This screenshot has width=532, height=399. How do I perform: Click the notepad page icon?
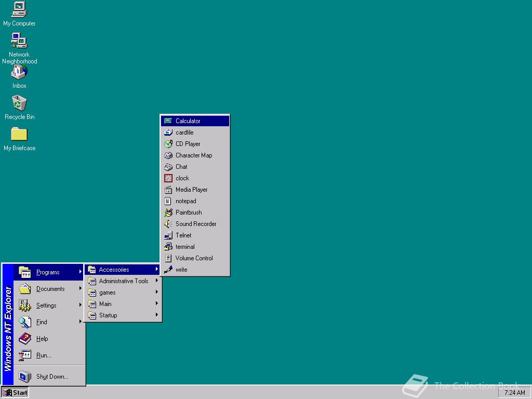pos(168,201)
